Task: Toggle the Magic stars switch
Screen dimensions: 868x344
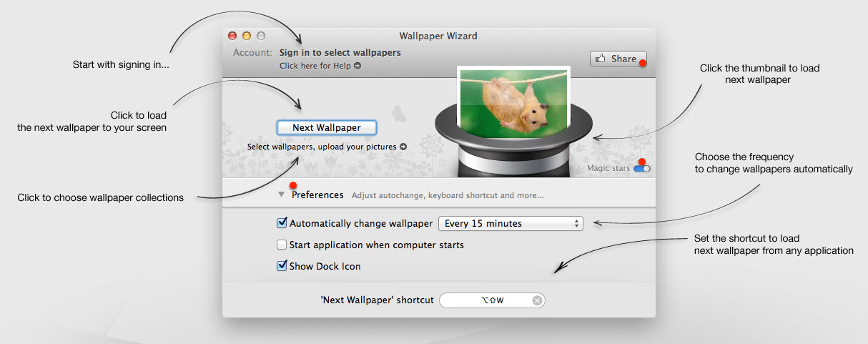Action: (x=641, y=169)
